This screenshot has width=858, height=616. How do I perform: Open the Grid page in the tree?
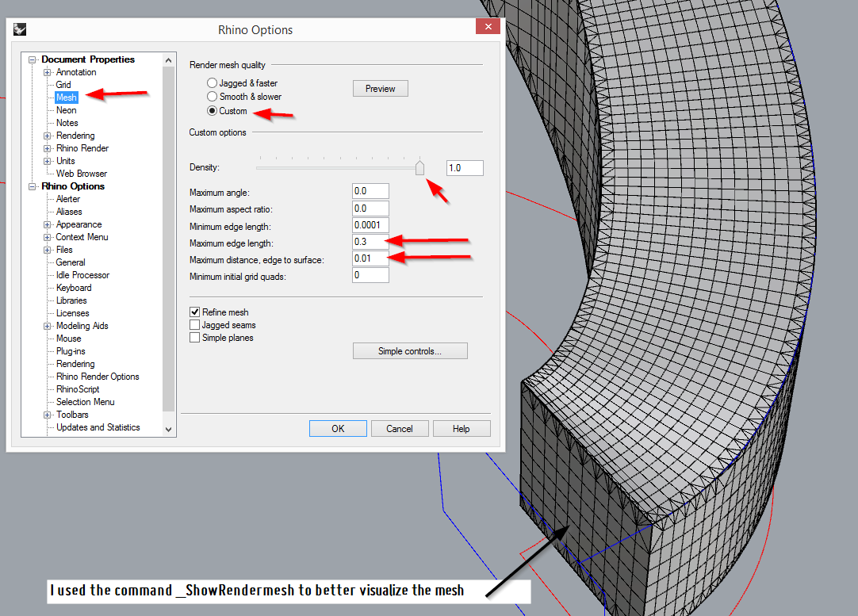pos(63,85)
